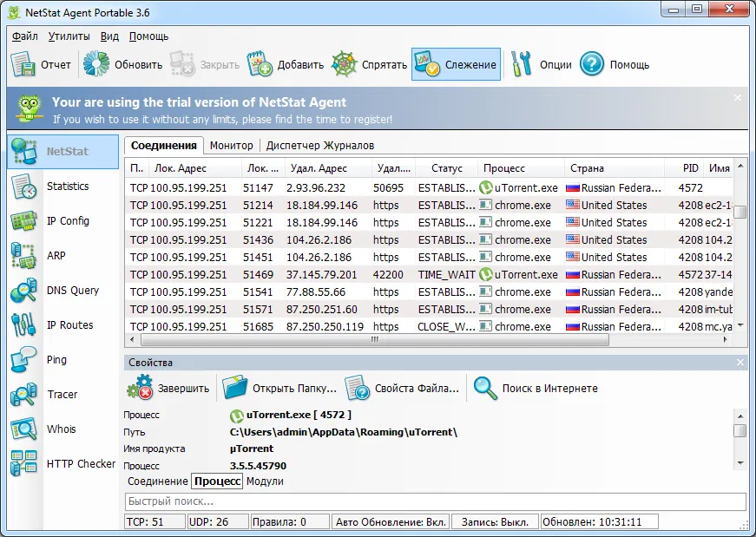Sort by Статус column header
756x537 pixels.
(x=446, y=168)
